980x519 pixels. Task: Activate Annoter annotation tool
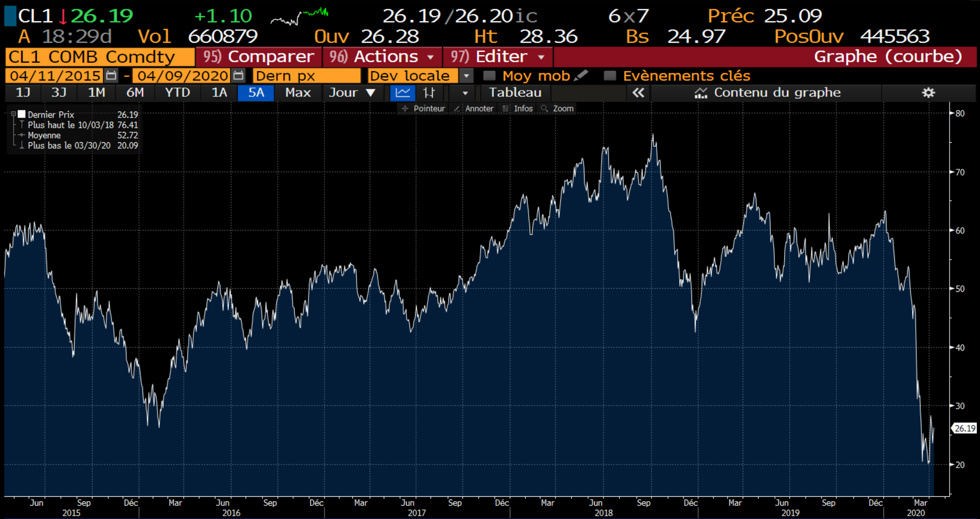coord(473,109)
